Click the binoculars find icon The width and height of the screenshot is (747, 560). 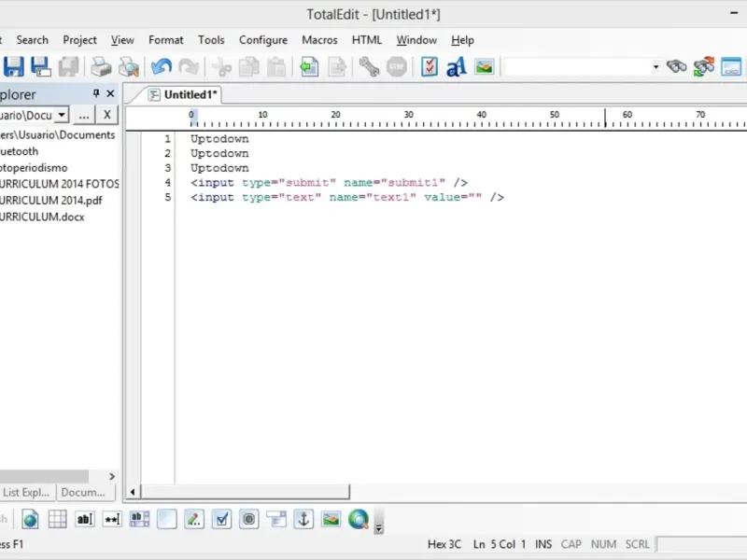[x=677, y=66]
